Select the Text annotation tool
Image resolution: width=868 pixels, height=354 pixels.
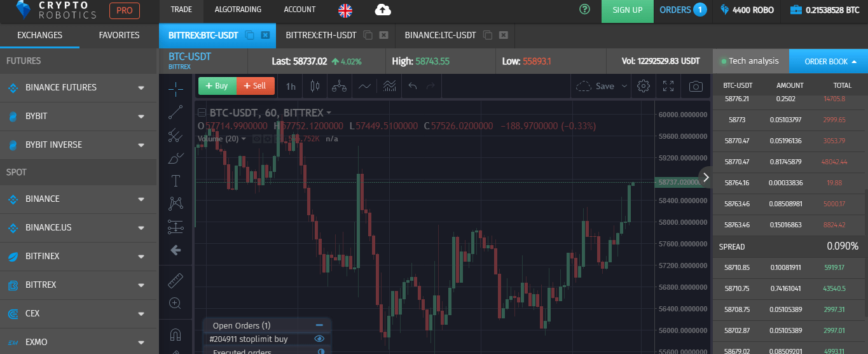[176, 181]
